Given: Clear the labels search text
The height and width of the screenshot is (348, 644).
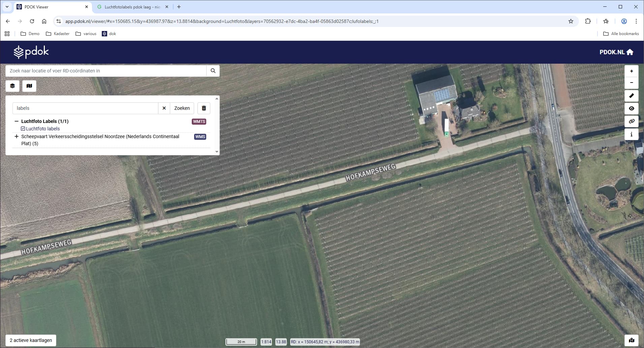Looking at the screenshot, I should [164, 108].
